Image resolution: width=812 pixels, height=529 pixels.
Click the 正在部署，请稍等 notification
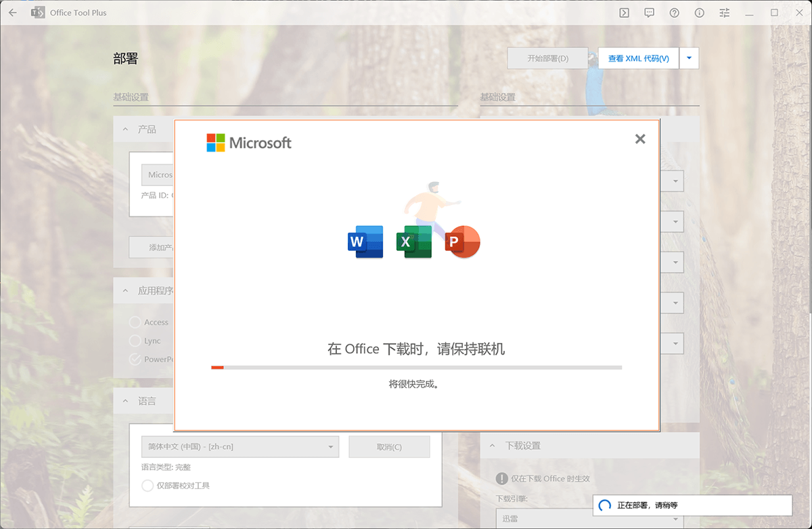[x=692, y=505]
